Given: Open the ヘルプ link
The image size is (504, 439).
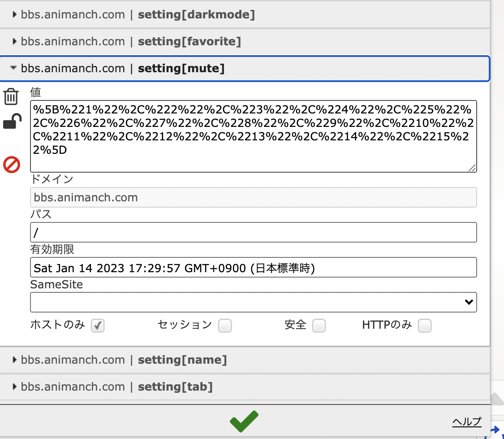Looking at the screenshot, I should (x=467, y=422).
